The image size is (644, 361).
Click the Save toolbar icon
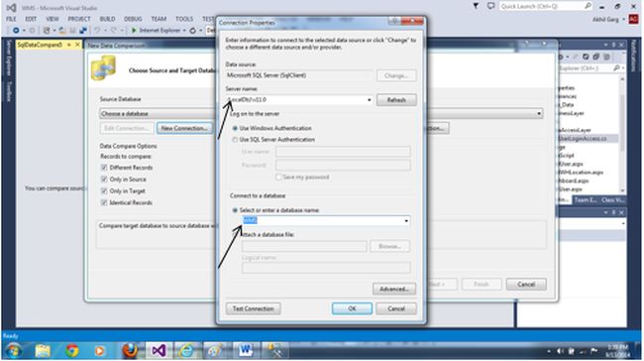[72, 31]
